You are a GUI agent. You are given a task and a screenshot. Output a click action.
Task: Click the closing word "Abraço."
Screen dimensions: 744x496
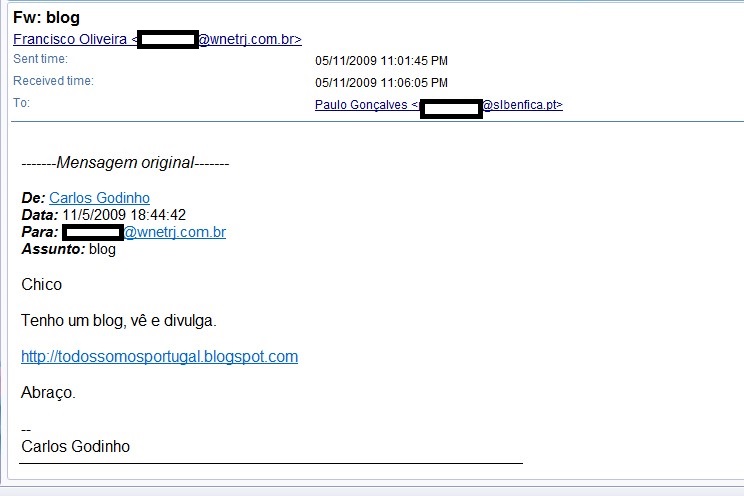[48, 393]
